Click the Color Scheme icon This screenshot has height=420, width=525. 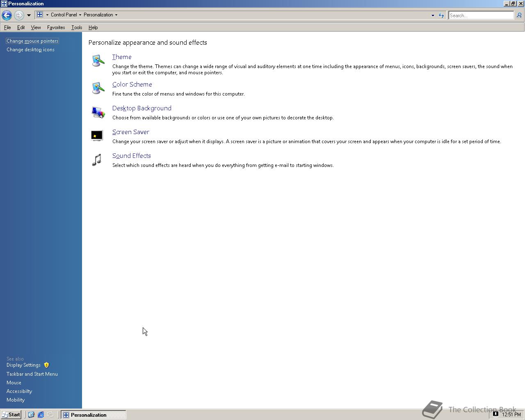(x=98, y=88)
